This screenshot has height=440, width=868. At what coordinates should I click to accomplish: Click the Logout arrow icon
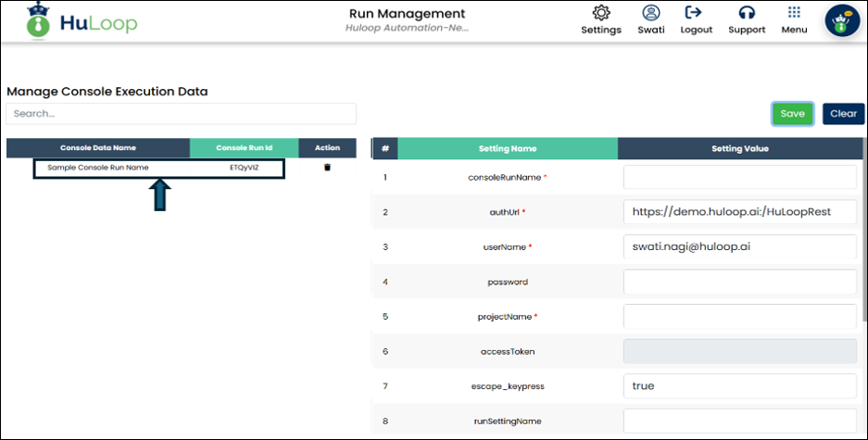click(x=693, y=13)
